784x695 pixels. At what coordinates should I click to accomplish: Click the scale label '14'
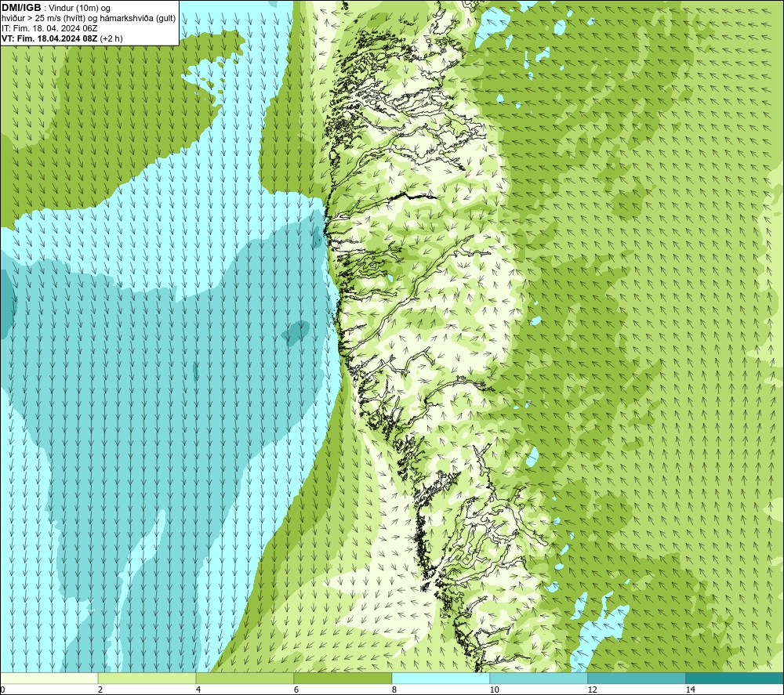(x=690, y=690)
